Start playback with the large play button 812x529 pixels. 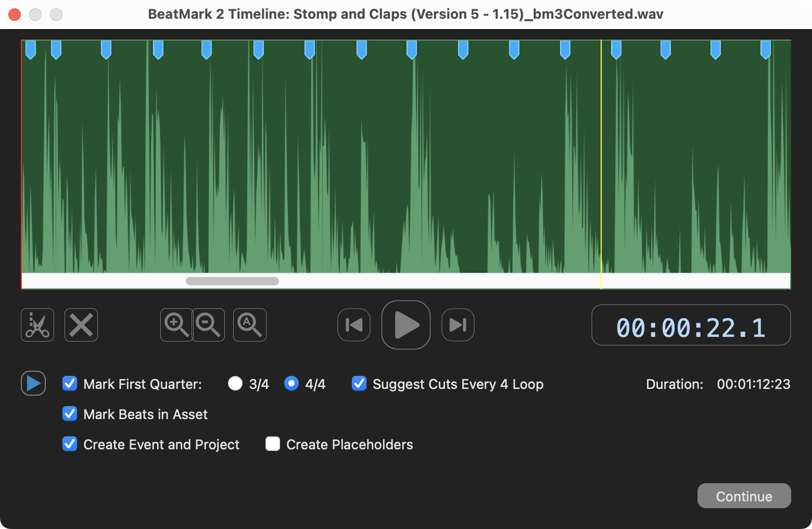click(406, 325)
